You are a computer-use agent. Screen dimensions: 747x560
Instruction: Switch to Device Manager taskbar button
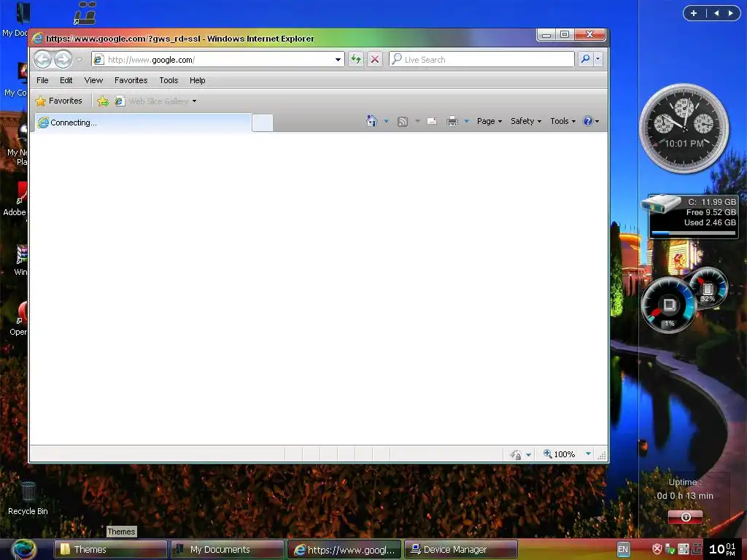click(461, 550)
